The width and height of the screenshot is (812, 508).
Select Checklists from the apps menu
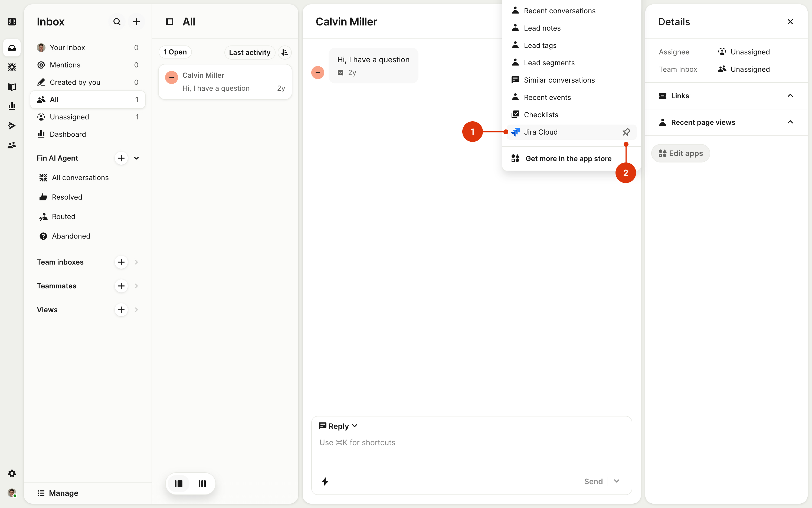[541, 115]
